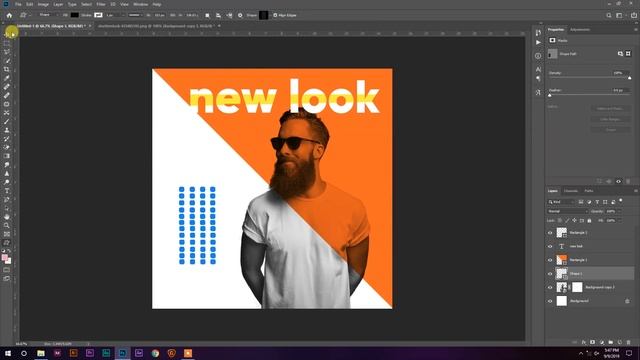The image size is (640, 360).
Task: Open the layer Fill dropdown arrow
Action: pyautogui.click(x=620, y=220)
